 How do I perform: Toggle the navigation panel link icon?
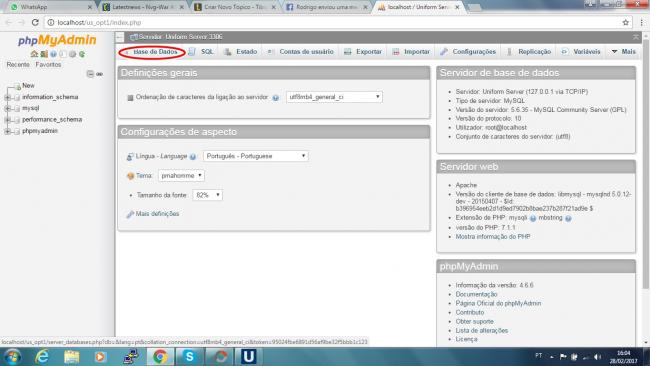[99, 74]
